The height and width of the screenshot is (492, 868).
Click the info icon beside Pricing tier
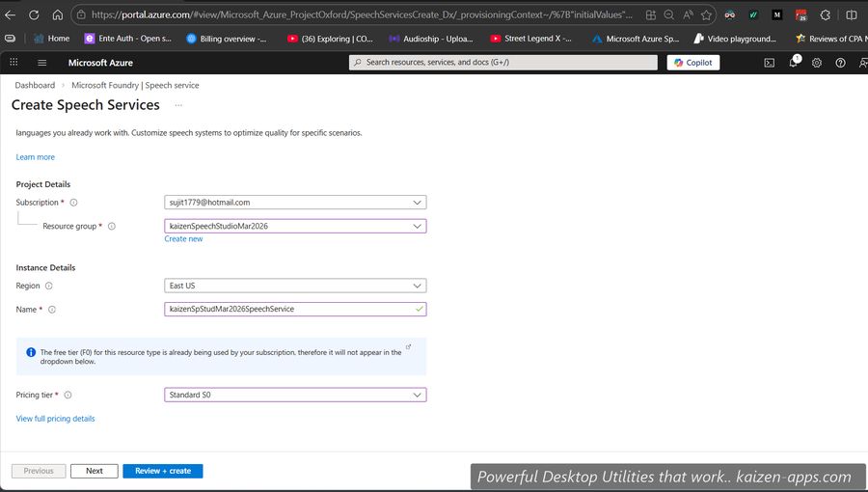tap(68, 396)
